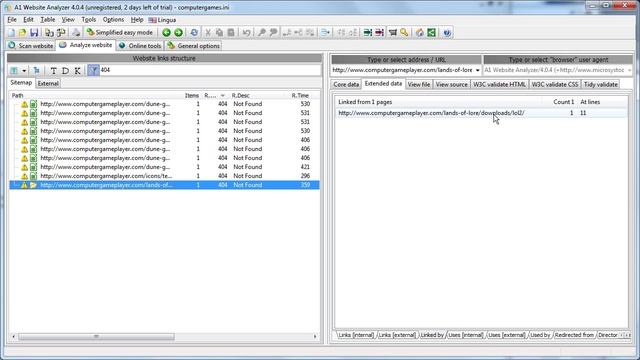The height and width of the screenshot is (360, 640).
Task: Open the W3C validate CSS tab
Action: click(x=555, y=84)
